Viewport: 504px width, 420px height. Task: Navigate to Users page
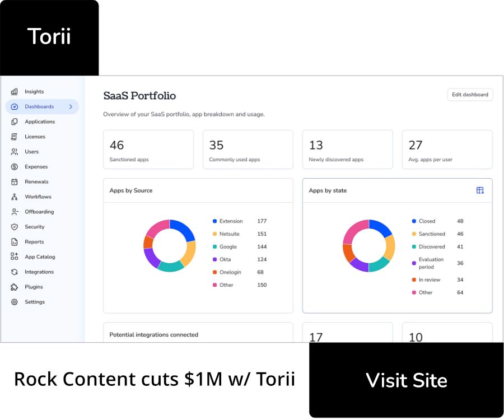tap(42, 152)
